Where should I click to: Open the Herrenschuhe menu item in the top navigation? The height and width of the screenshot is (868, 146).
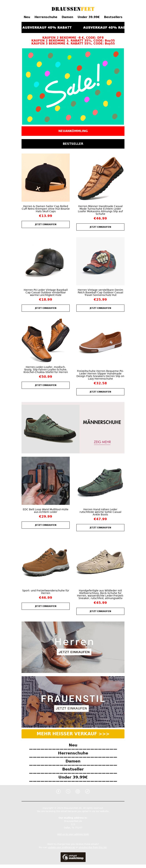(46, 17)
